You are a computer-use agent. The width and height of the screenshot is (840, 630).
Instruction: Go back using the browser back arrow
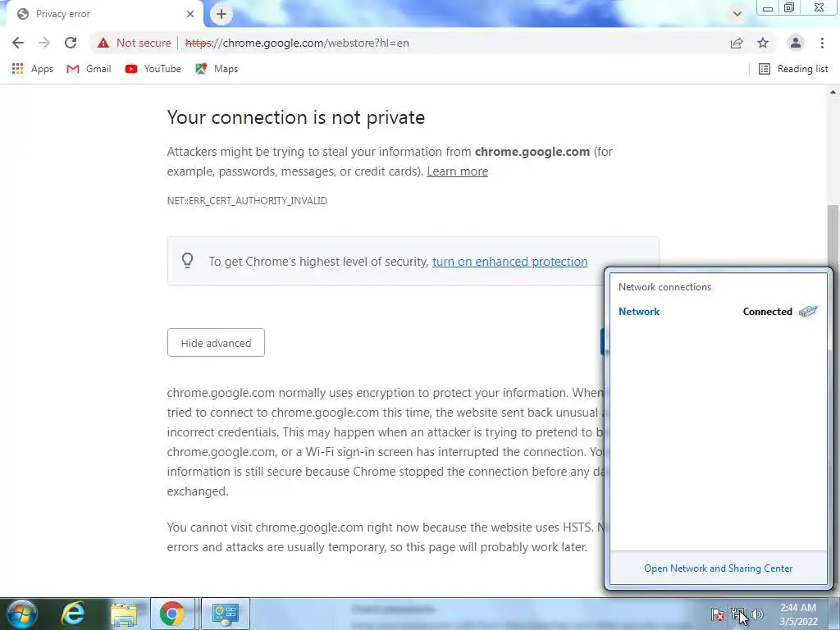[x=18, y=43]
